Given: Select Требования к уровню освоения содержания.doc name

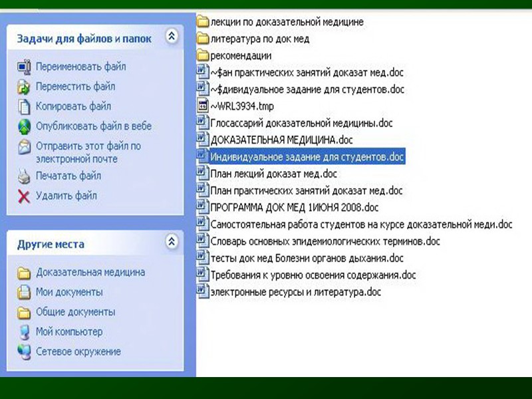Looking at the screenshot, I should click(x=313, y=275).
